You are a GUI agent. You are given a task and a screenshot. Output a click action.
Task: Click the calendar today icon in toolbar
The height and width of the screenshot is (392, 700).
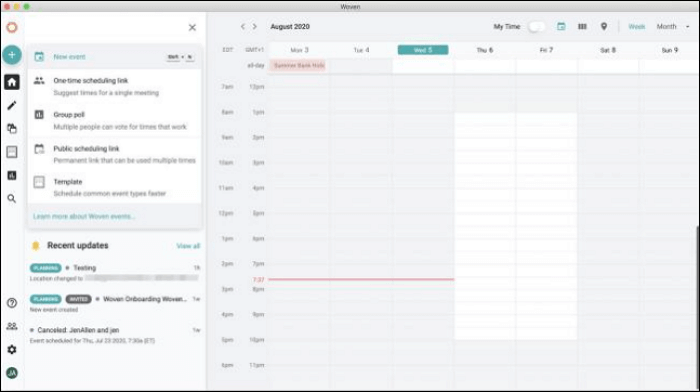[561, 27]
